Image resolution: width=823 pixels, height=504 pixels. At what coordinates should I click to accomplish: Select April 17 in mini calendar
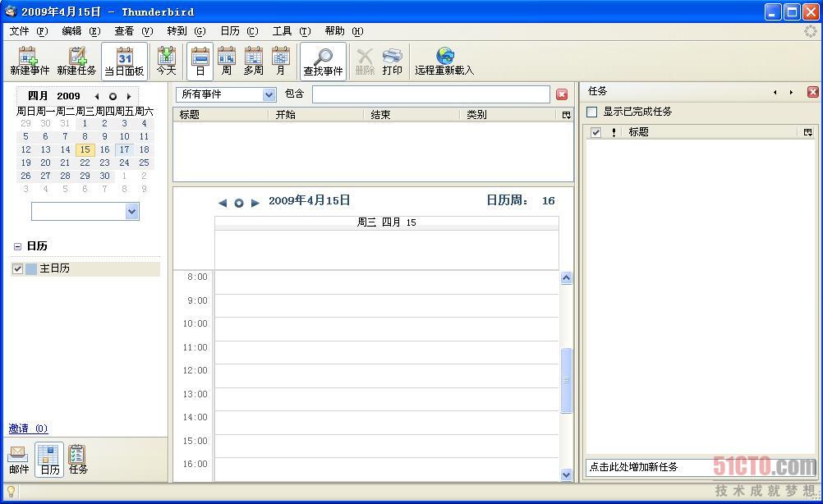click(124, 149)
